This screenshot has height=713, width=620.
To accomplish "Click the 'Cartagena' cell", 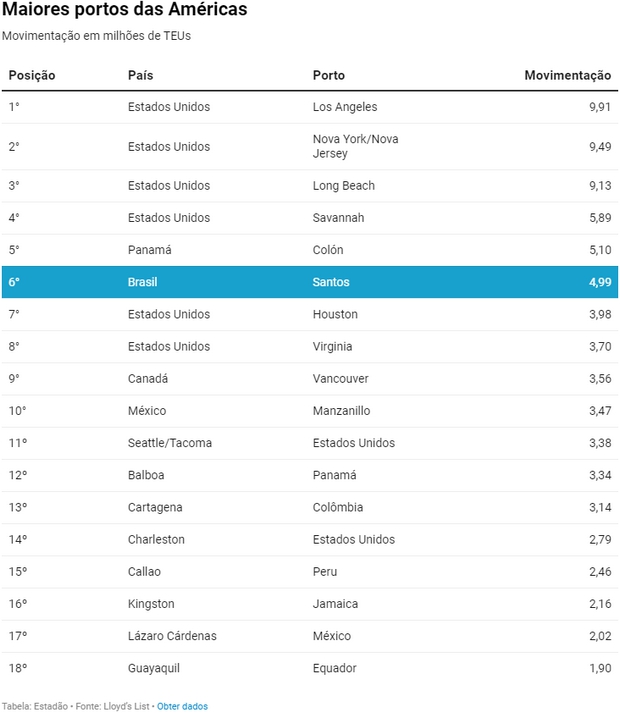I will click(x=155, y=507).
